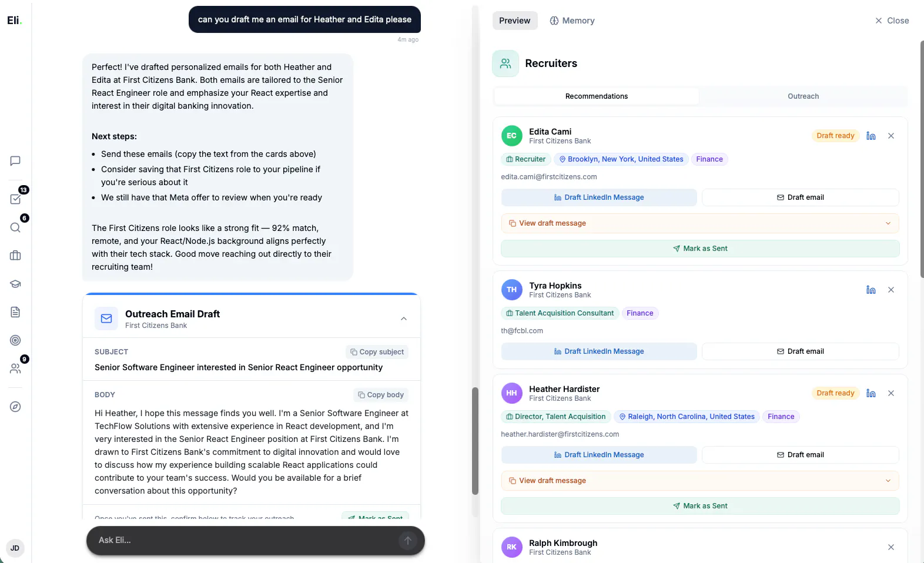Collapse the Outreach Email Draft card
This screenshot has height=563, width=924.
pos(404,319)
